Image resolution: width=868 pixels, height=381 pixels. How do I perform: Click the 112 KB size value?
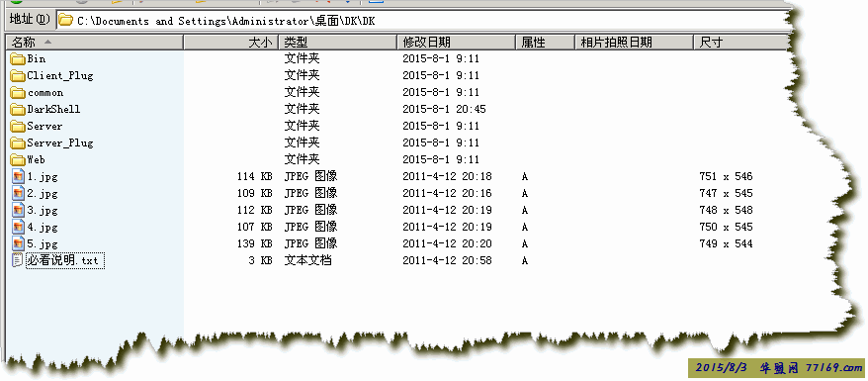click(x=255, y=211)
